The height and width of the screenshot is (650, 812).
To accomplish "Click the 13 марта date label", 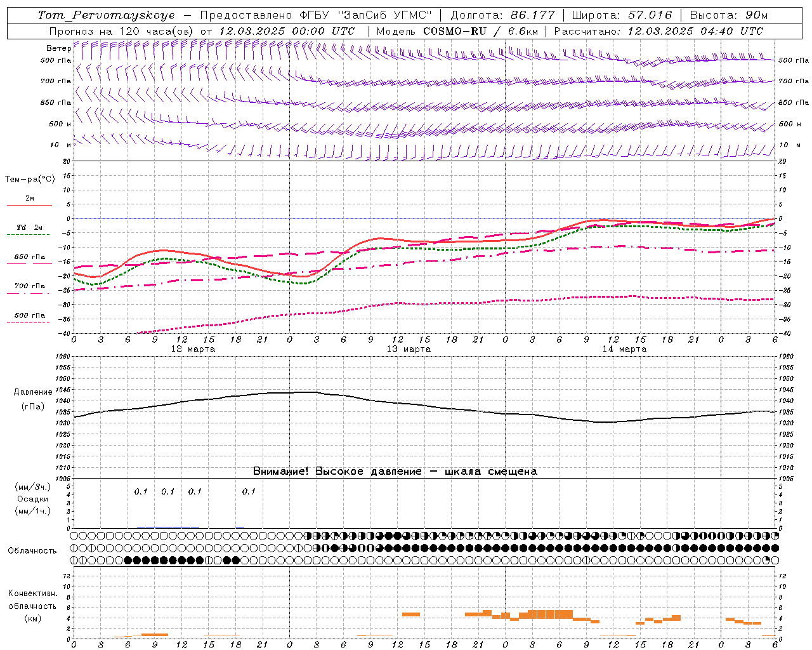I will [409, 349].
